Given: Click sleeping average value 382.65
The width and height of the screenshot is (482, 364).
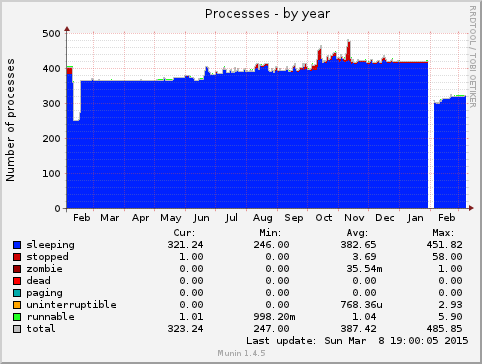Looking at the screenshot, I should click(x=358, y=245).
